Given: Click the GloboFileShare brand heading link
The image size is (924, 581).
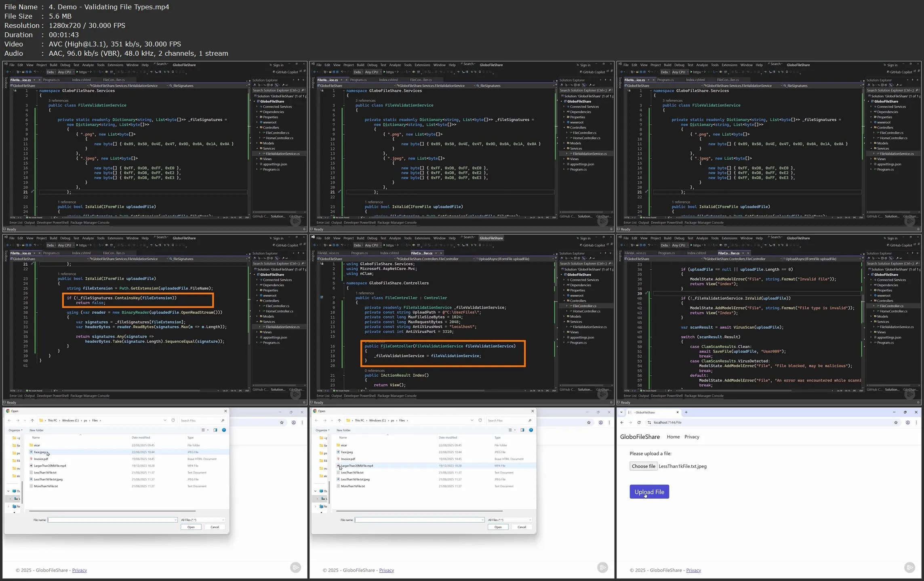Looking at the screenshot, I should [x=640, y=437].
